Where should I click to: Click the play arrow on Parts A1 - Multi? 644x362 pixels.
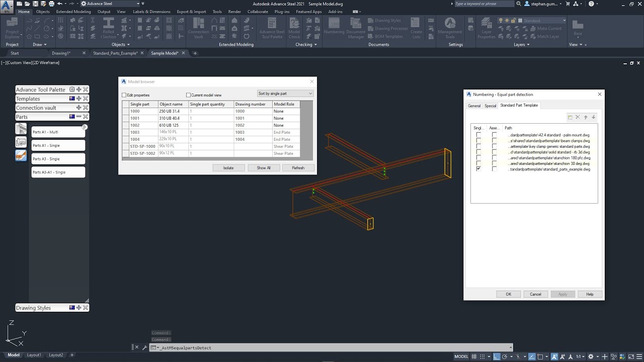click(85, 127)
